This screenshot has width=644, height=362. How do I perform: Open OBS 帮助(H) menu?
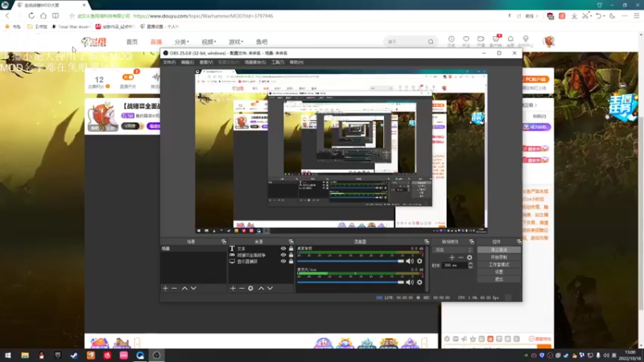pyautogui.click(x=296, y=63)
